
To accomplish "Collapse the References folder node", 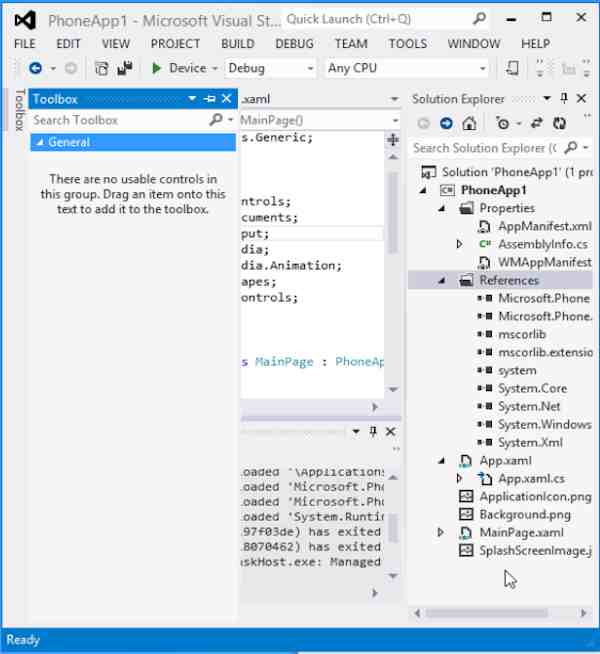I will 442,281.
